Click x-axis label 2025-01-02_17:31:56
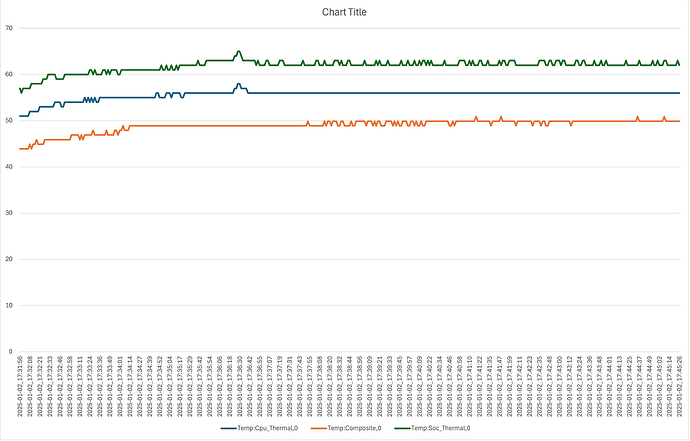This screenshot has height=441, width=690. point(20,386)
